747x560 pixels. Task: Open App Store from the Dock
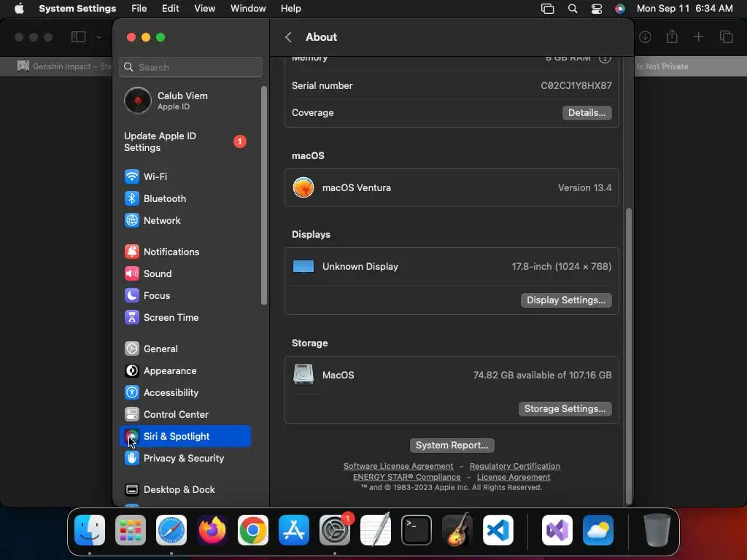(294, 530)
